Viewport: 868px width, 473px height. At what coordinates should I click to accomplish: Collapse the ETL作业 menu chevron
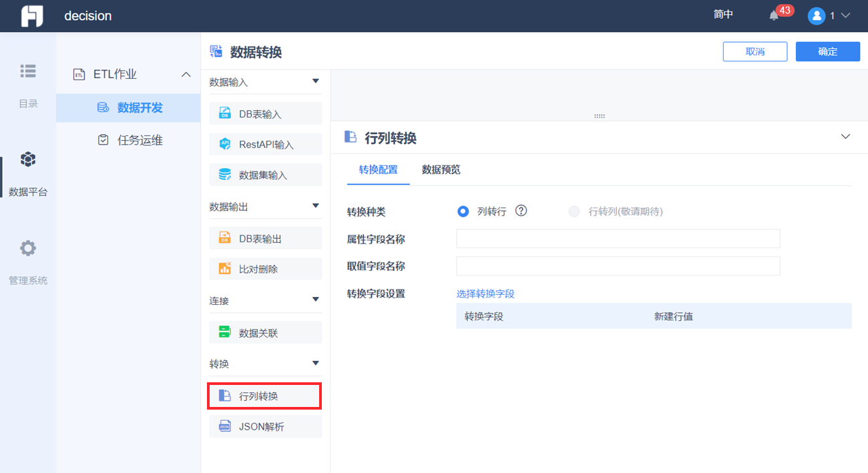coord(186,75)
